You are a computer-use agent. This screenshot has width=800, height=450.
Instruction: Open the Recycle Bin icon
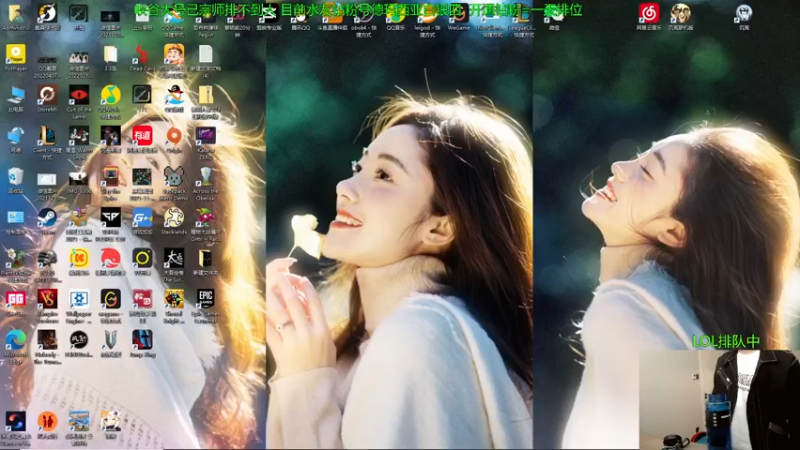pyautogui.click(x=16, y=178)
